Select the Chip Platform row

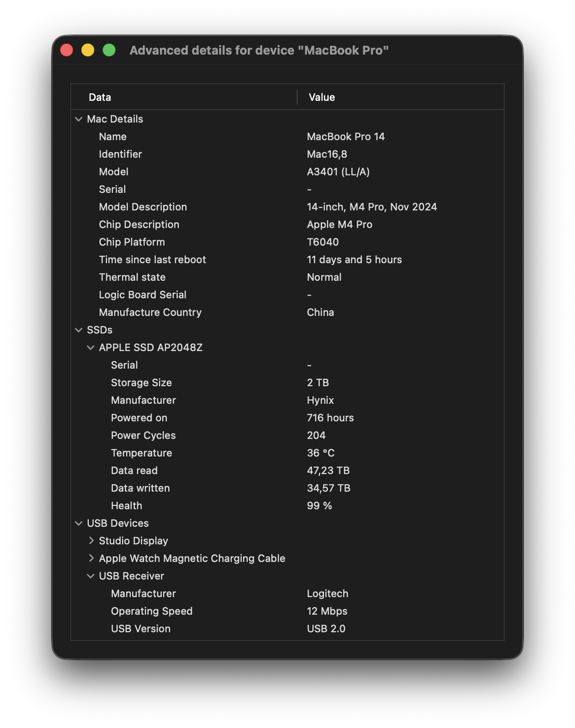click(x=132, y=242)
